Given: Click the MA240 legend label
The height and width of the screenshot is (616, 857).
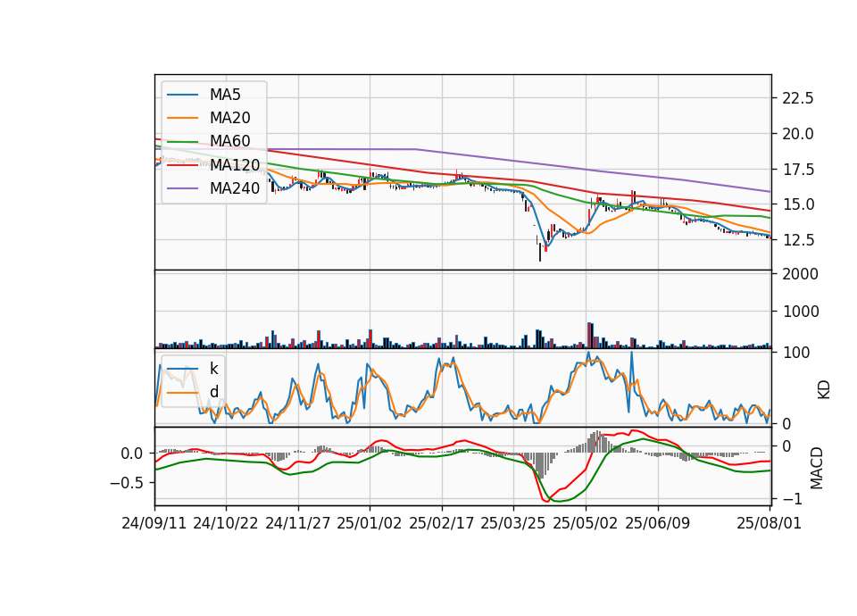Looking at the screenshot, I should 235,188.
